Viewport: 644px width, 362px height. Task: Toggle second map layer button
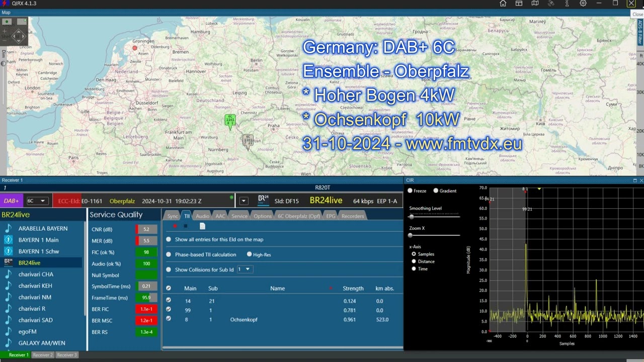tap(22, 22)
